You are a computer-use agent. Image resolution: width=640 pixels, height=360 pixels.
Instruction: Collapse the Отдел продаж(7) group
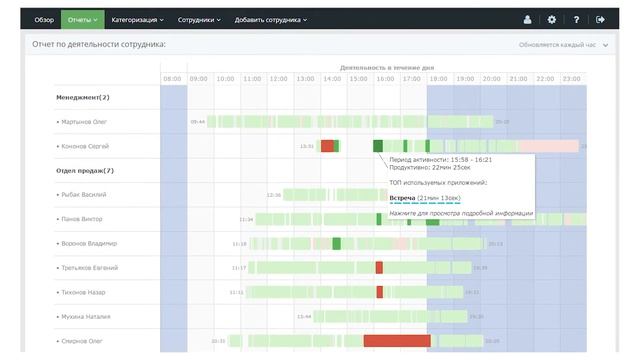pos(85,171)
